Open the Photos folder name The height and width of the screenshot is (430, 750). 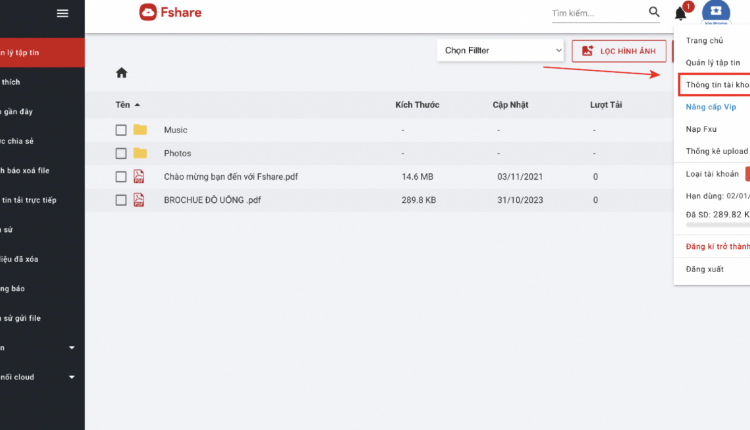tap(177, 154)
